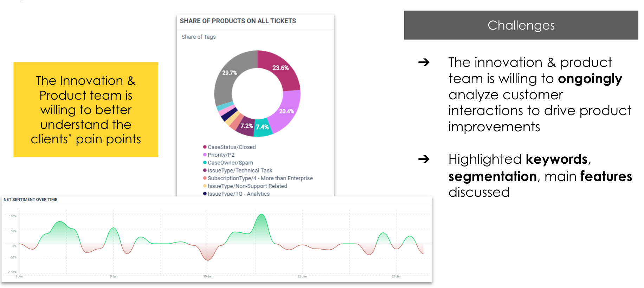Click the 7.4% teal donut slice
The image size is (644, 288).
262,127
